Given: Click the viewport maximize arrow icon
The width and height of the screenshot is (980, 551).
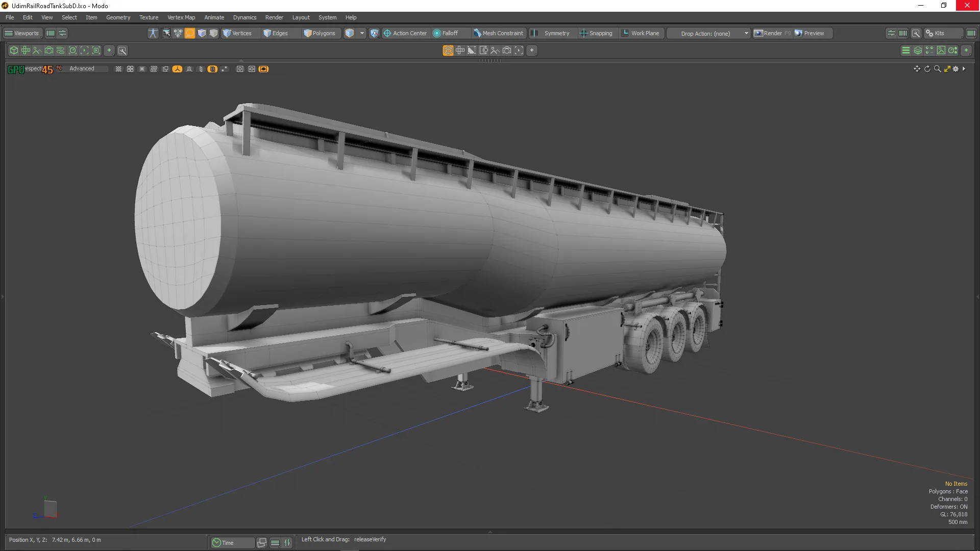Looking at the screenshot, I should coord(947,69).
